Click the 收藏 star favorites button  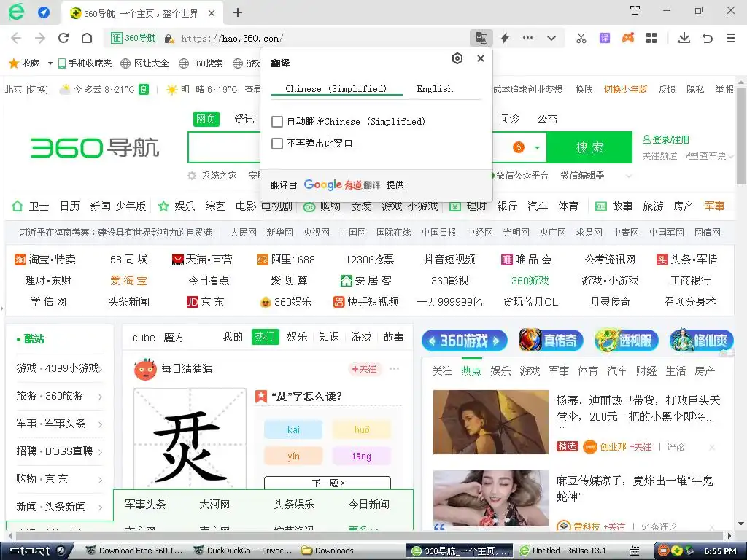coord(25,63)
